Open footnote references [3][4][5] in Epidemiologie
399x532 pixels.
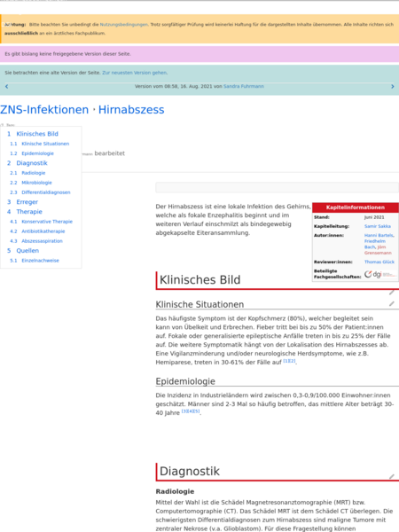tap(191, 411)
